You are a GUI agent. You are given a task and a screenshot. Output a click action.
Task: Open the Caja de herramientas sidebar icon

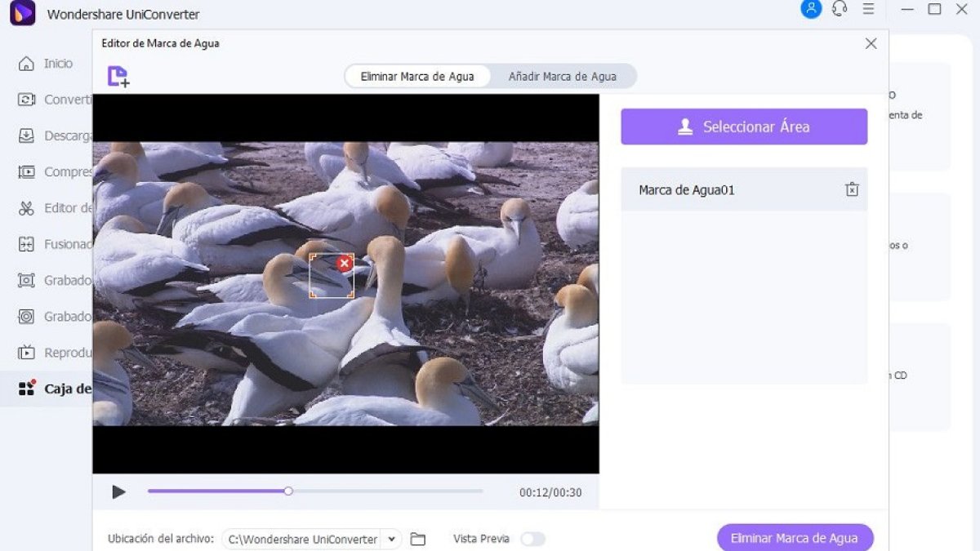(x=27, y=388)
